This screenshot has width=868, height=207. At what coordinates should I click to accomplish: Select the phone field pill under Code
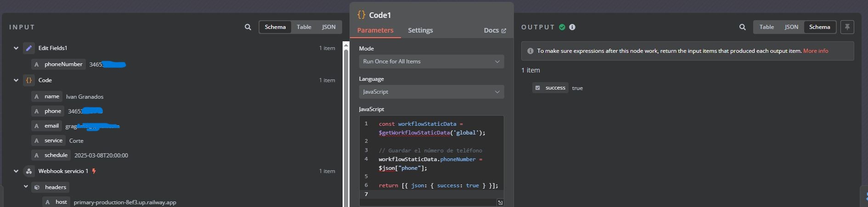[x=48, y=112]
